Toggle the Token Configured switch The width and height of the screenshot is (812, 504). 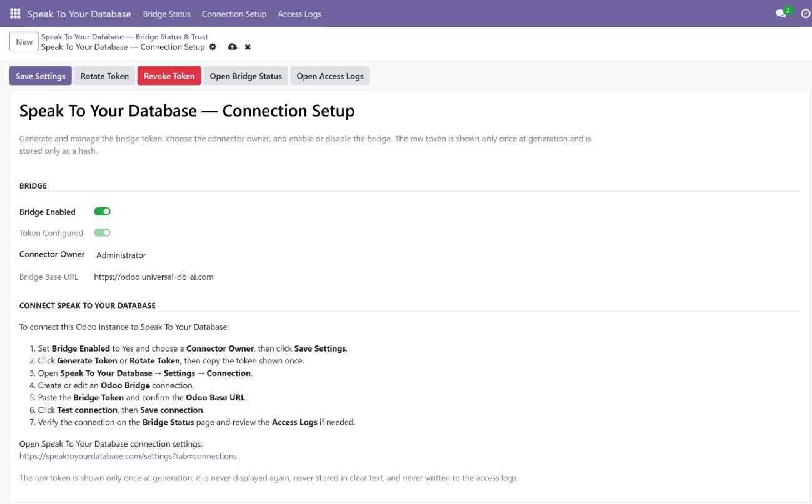point(102,233)
